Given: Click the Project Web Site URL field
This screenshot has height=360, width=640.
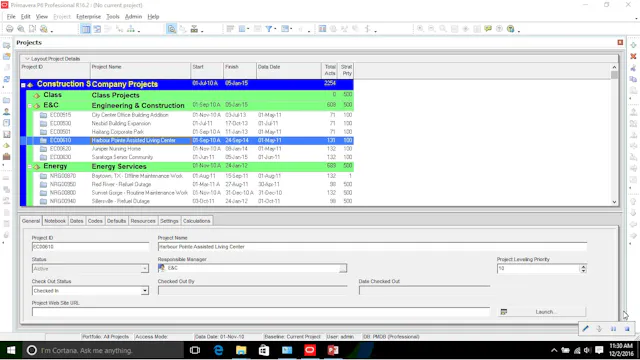Looking at the screenshot, I should 260,312.
